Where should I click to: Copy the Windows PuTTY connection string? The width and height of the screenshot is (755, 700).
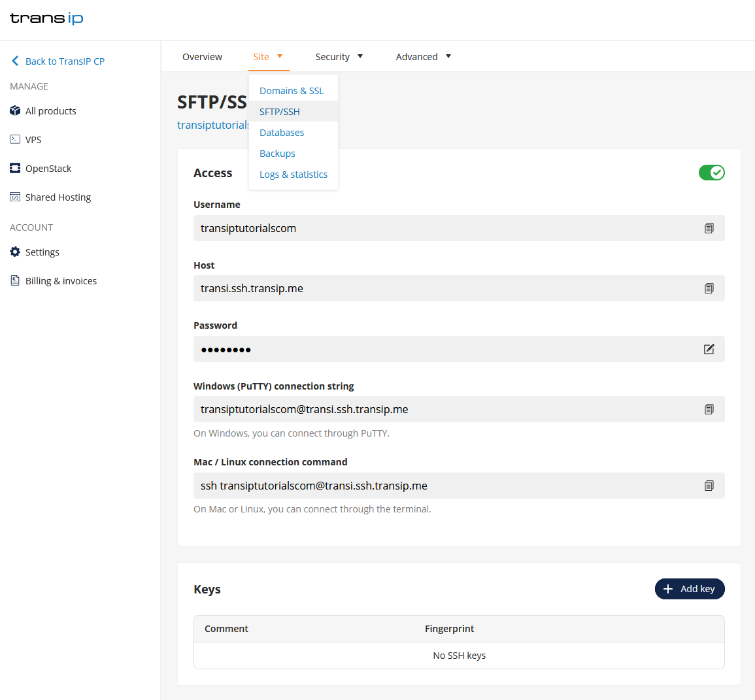(x=709, y=409)
